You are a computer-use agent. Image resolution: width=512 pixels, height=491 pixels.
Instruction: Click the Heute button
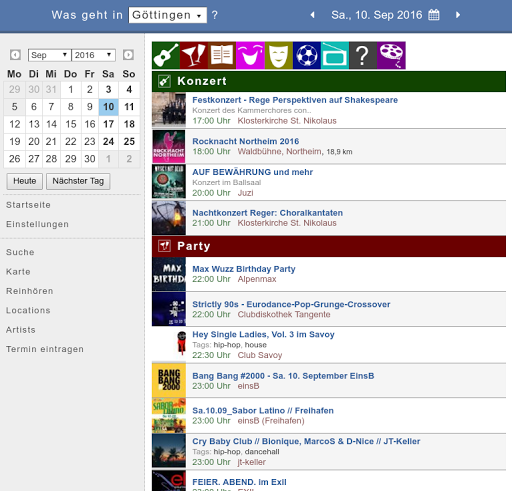[x=25, y=181]
